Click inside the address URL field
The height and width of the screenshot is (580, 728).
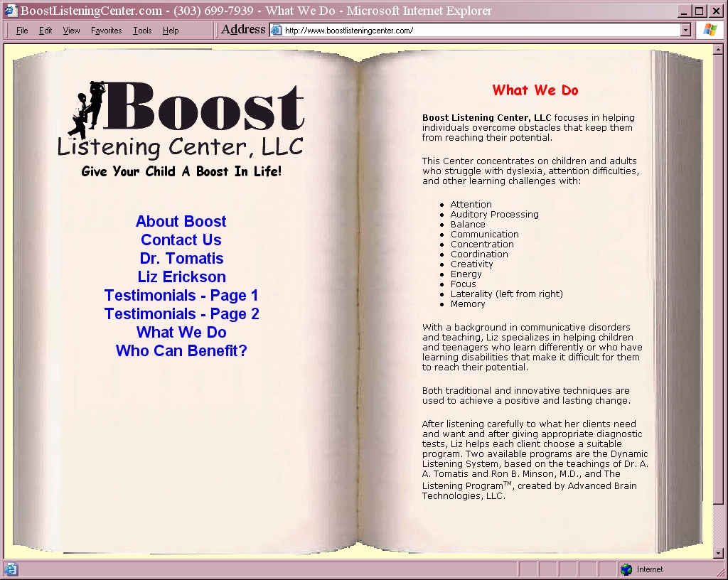(476, 31)
